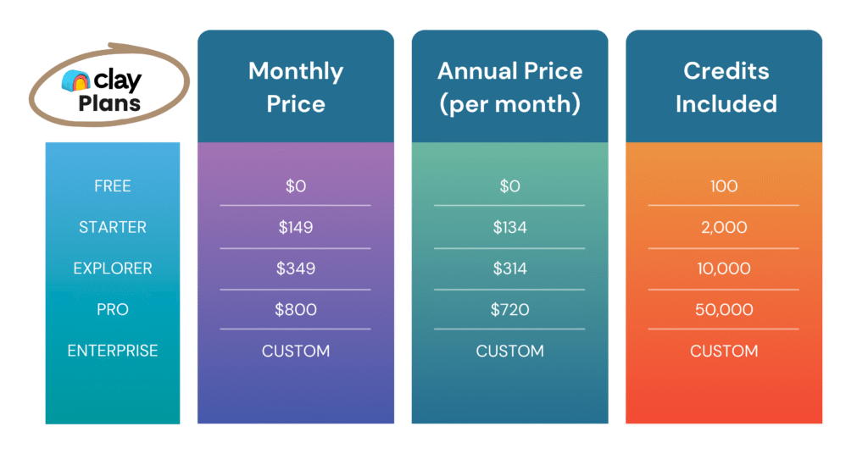This screenshot has height=454, width=868.
Task: Select the 10,000 credits value
Action: (724, 269)
